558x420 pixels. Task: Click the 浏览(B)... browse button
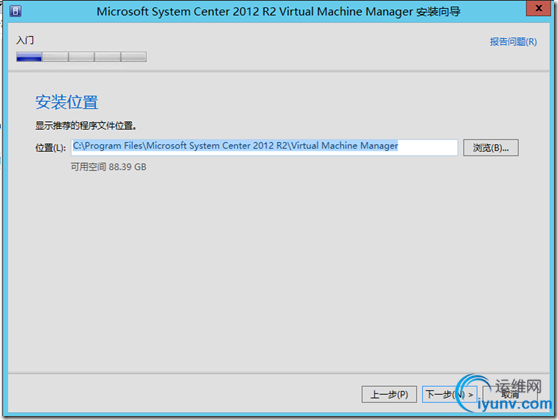point(491,147)
